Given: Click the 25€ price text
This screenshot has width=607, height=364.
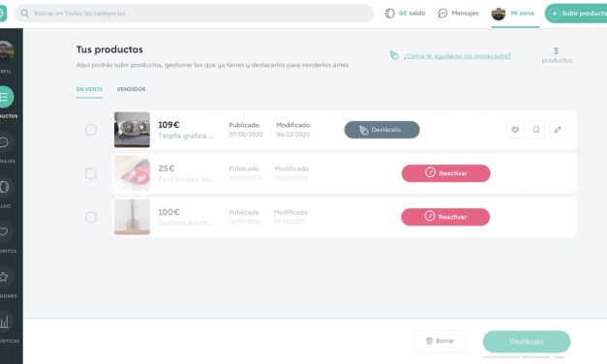Looking at the screenshot, I should pos(167,168).
